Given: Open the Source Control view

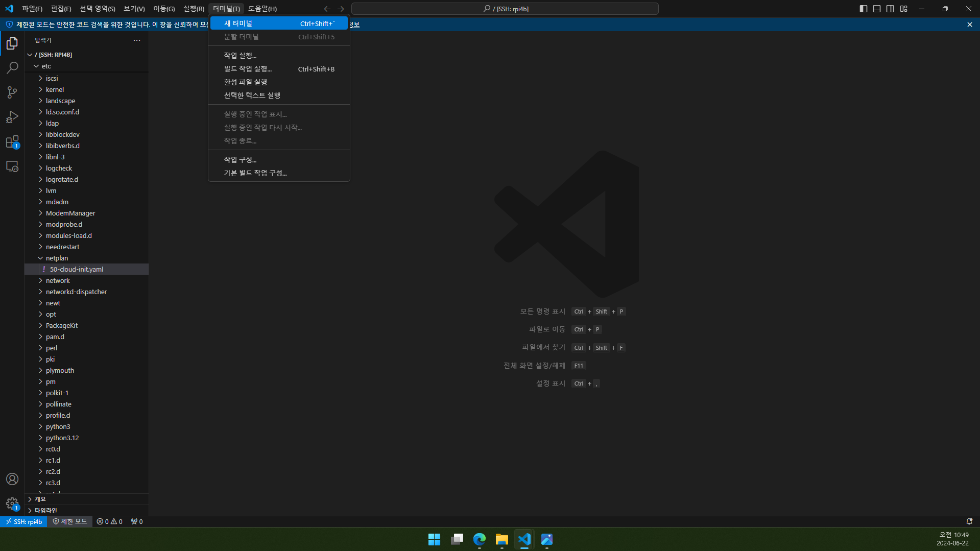Looking at the screenshot, I should tap(12, 92).
